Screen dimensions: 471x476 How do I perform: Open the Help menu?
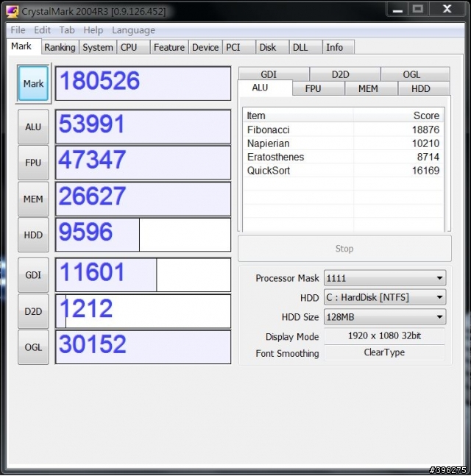93,30
